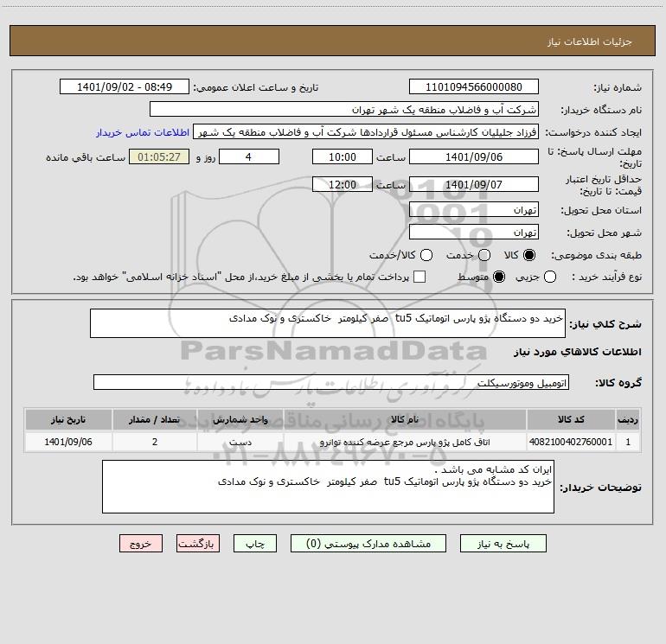Open the اطلاعات تماس خریدار link
666x644 pixels.
pos(143,132)
